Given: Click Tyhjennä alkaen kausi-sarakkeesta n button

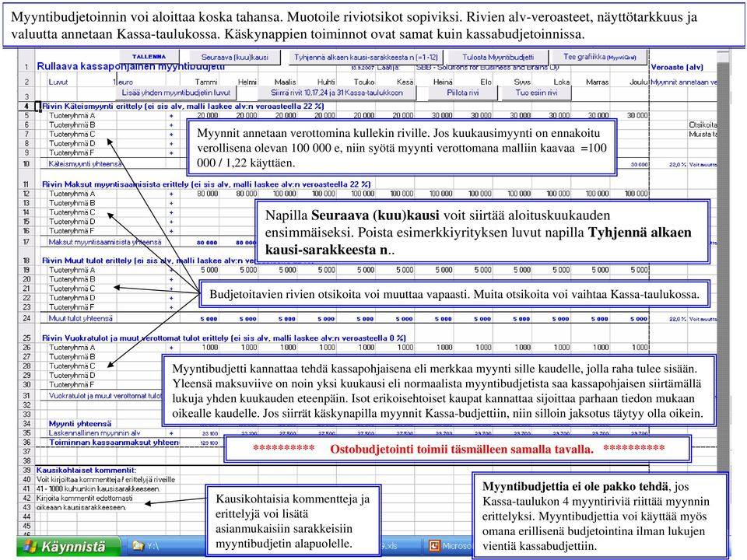Looking at the screenshot, I should click(366, 57).
